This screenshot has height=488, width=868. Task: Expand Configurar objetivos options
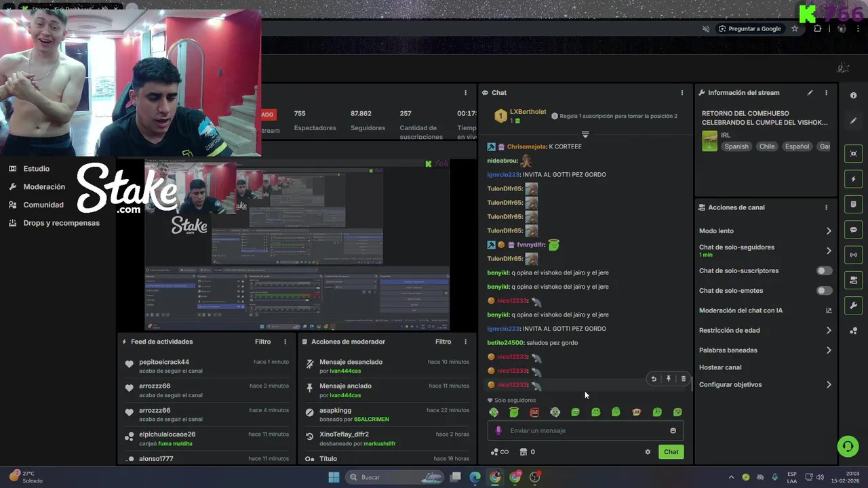[x=829, y=385]
